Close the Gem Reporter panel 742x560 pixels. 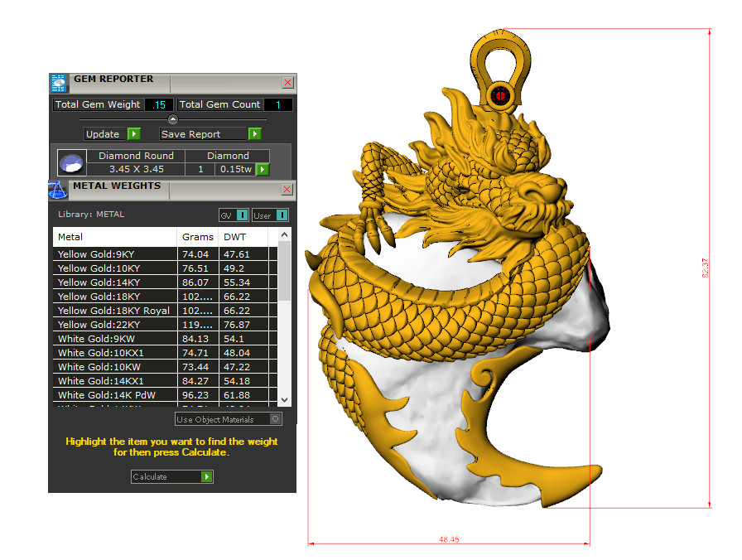[287, 83]
